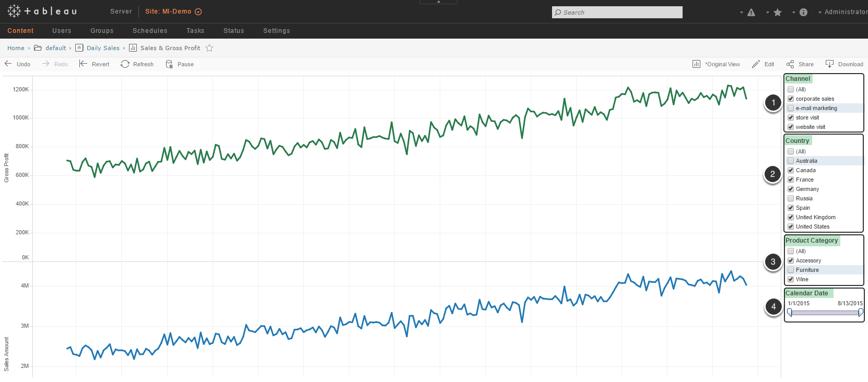Expand the Administrator user menu
The height and width of the screenshot is (382, 868).
[x=843, y=12]
